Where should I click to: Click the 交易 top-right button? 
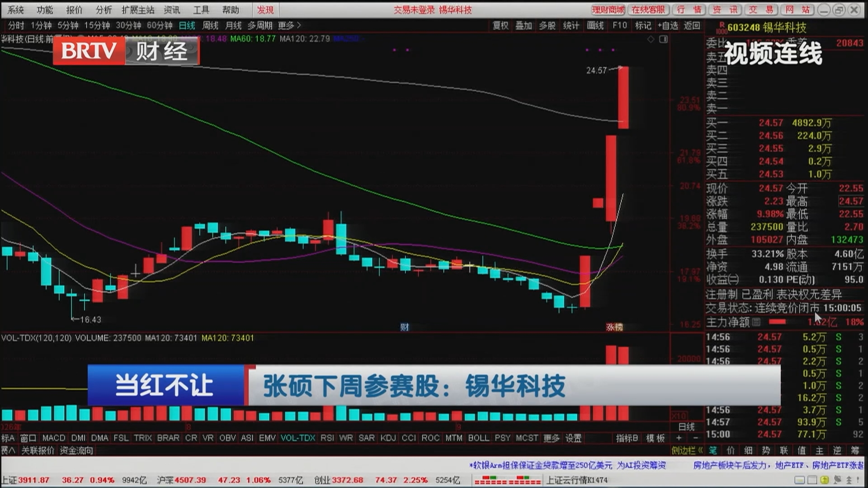click(x=761, y=9)
